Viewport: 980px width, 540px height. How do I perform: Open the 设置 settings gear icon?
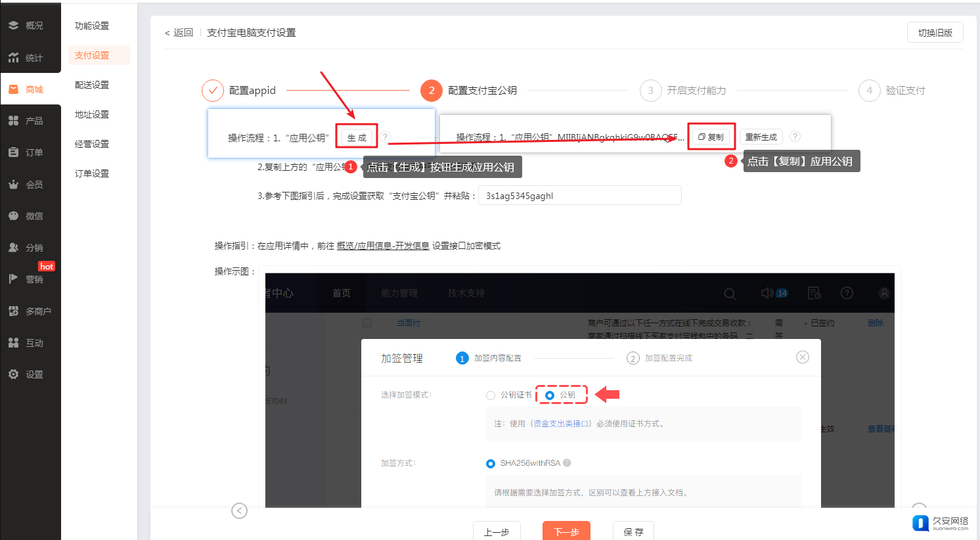click(14, 374)
